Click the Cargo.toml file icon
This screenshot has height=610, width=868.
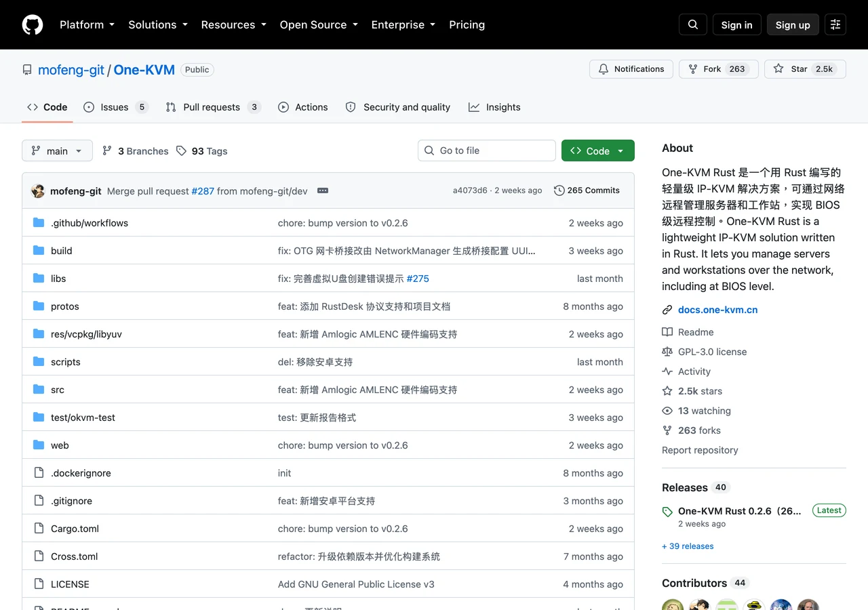tap(39, 528)
